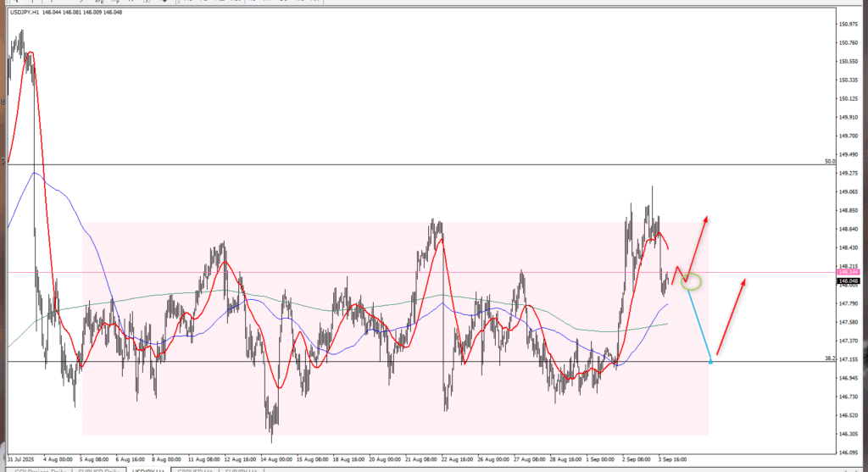Click the small red zigzag beside the ellipse
This screenshot has height=472, width=868.
pos(677,273)
